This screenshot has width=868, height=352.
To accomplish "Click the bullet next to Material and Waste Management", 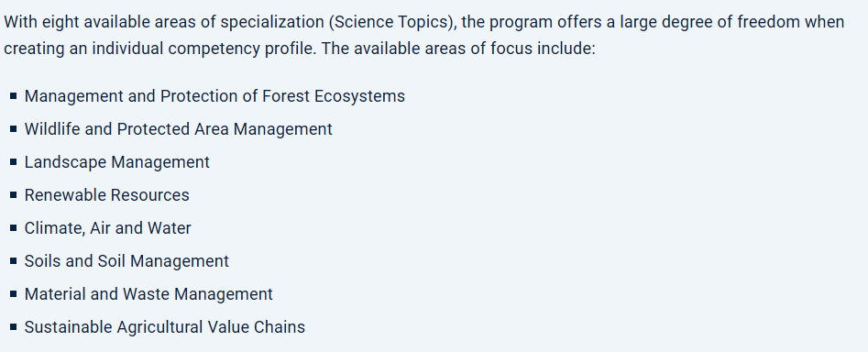I will [13, 294].
